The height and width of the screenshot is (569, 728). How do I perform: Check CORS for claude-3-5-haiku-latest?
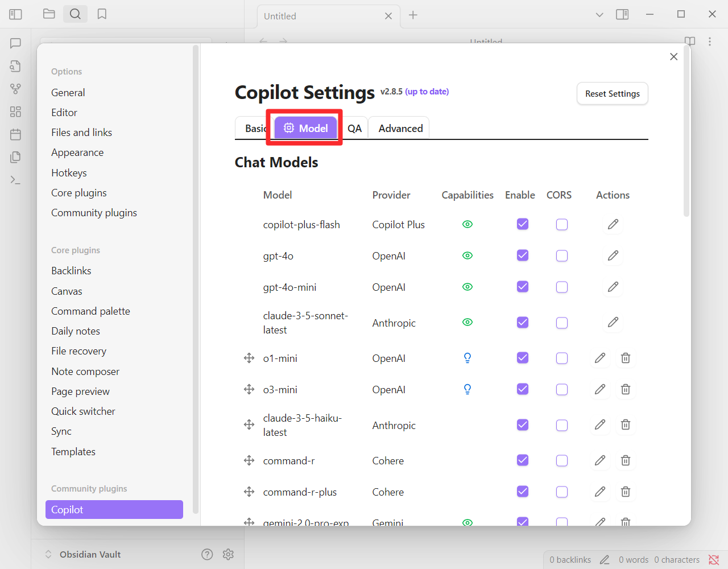click(x=562, y=425)
